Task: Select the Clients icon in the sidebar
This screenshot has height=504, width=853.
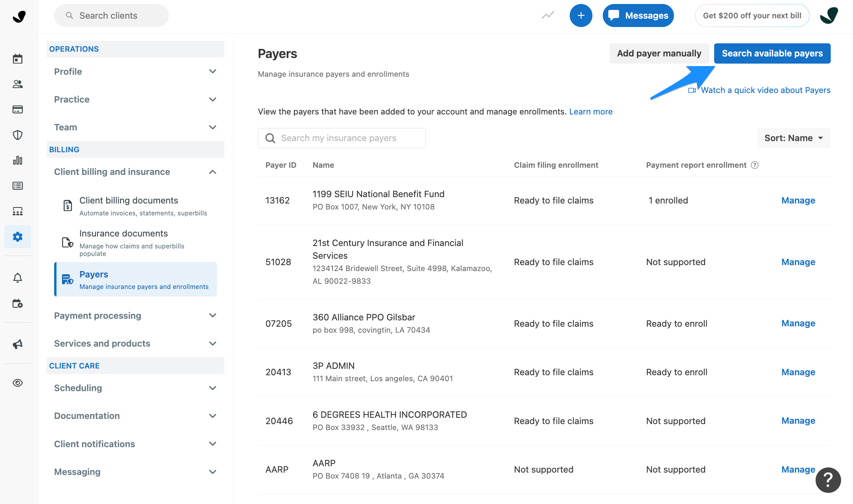Action: (18, 84)
